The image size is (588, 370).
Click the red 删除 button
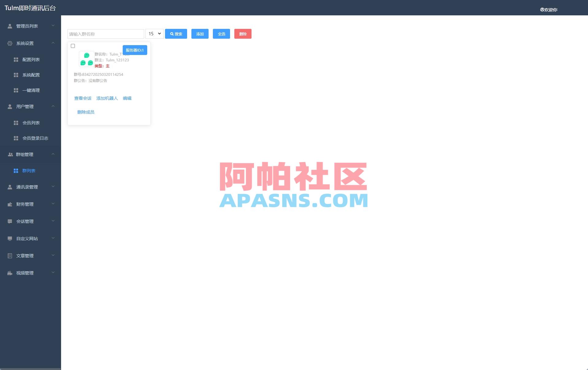coord(243,34)
